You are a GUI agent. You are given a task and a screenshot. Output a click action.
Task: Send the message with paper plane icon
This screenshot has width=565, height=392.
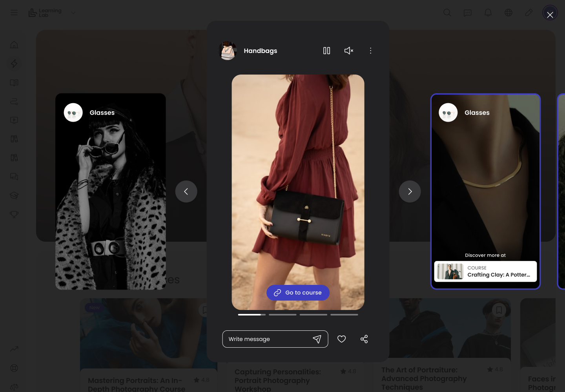(x=317, y=339)
